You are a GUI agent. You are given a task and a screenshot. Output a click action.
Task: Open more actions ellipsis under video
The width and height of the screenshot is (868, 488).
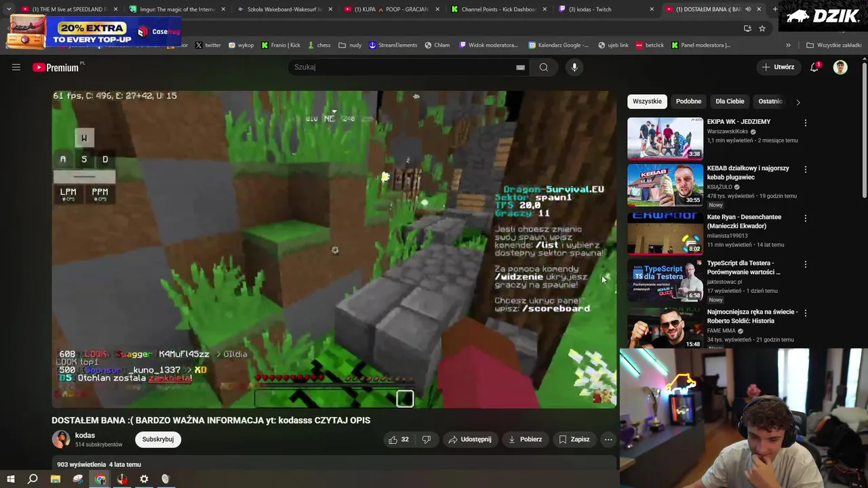(x=608, y=439)
